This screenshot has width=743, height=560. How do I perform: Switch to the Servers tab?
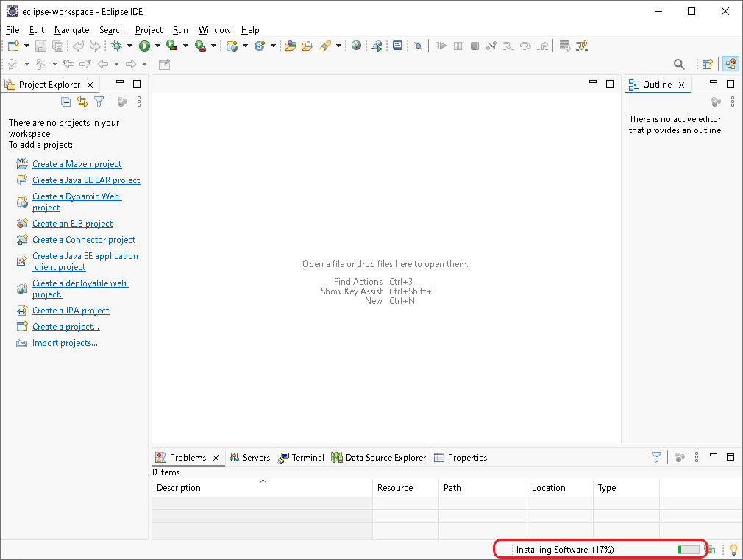coord(249,458)
